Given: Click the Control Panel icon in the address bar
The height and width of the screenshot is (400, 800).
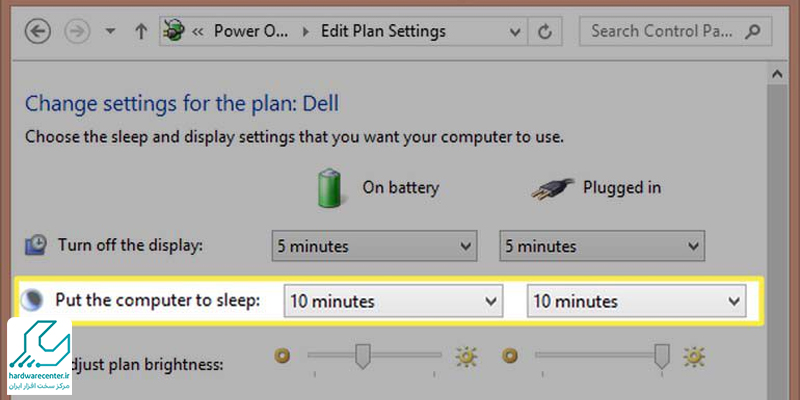Looking at the screenshot, I should coord(173,32).
